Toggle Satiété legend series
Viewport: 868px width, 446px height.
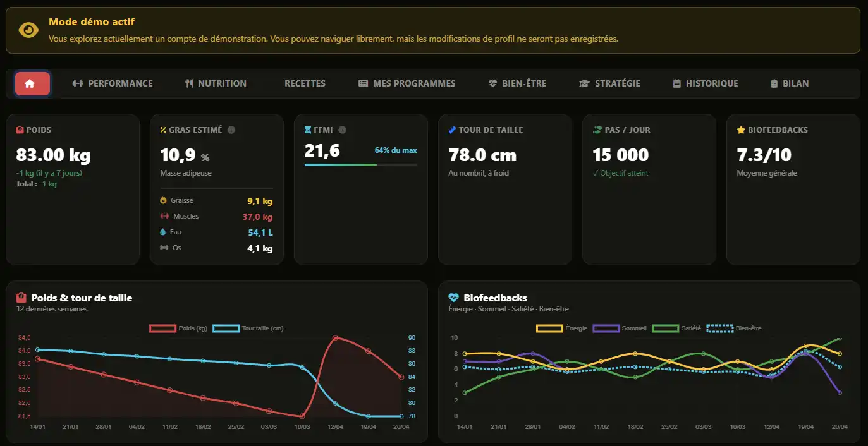click(677, 328)
